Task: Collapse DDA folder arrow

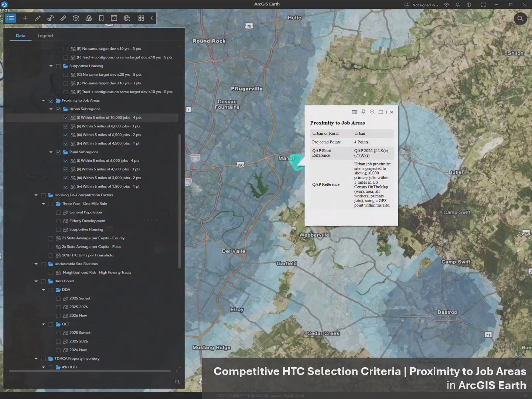Action: (x=44, y=290)
